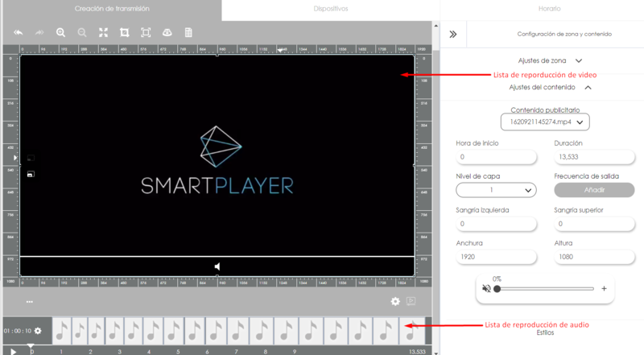The image size is (644, 355).
Task: Open timeline settings gear next to preview icon
Action: (x=395, y=301)
